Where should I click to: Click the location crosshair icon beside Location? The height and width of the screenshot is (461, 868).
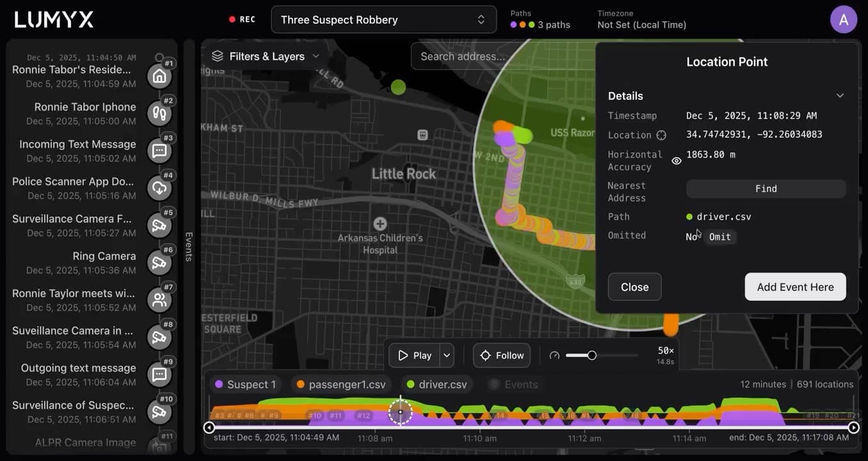(x=661, y=135)
